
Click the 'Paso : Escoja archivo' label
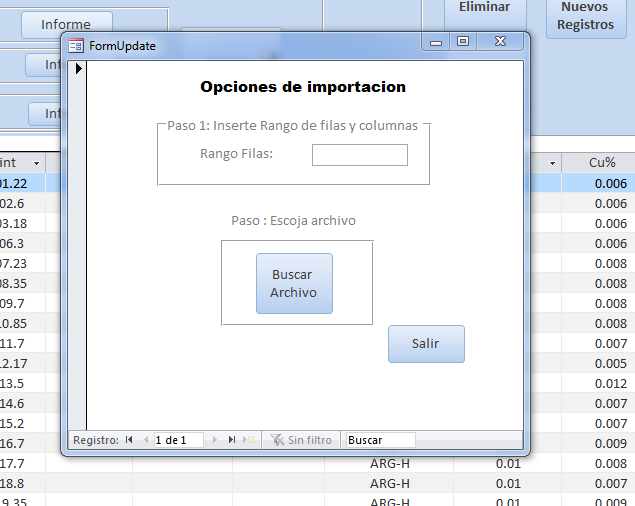click(293, 220)
